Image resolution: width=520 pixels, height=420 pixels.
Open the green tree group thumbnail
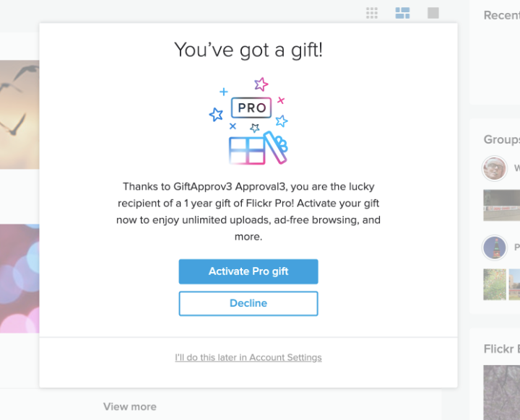pos(495,284)
